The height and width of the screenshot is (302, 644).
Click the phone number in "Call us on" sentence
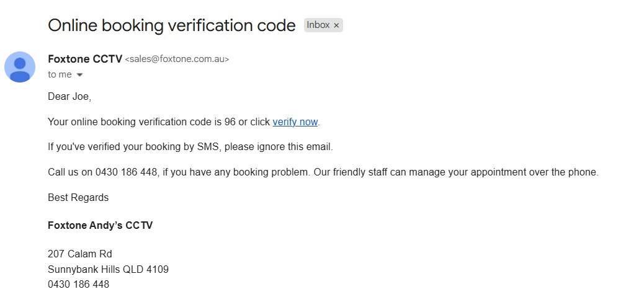coord(126,172)
